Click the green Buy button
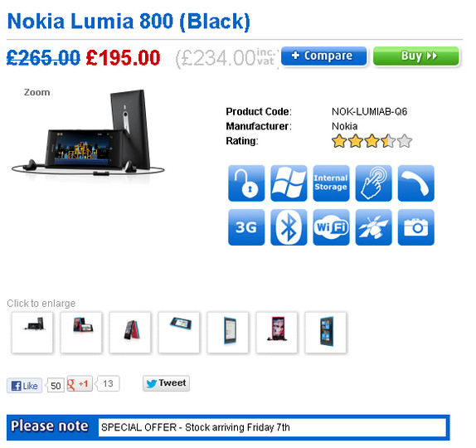The height and width of the screenshot is (448, 476). [x=416, y=56]
